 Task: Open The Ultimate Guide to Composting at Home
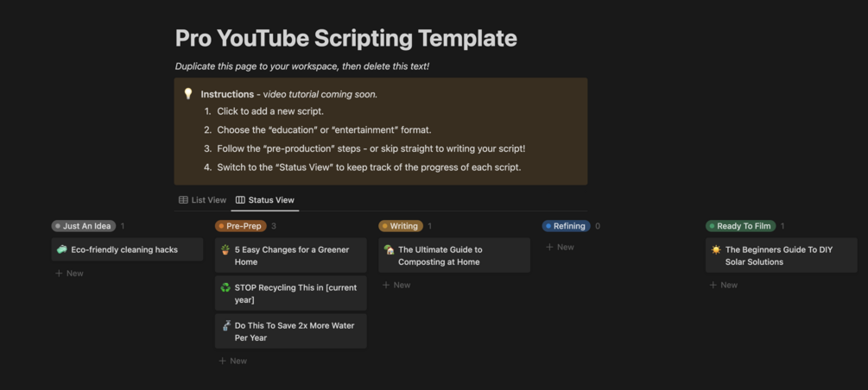tap(454, 255)
